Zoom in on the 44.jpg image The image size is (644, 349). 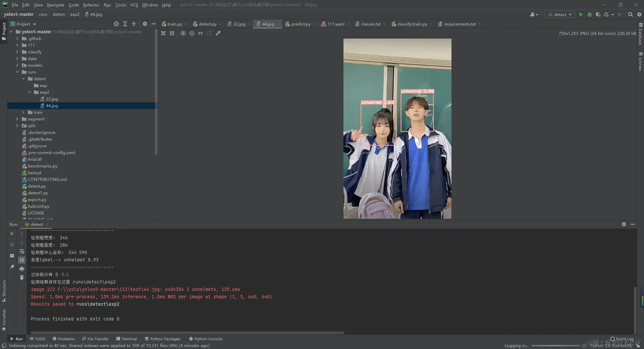pos(183,33)
